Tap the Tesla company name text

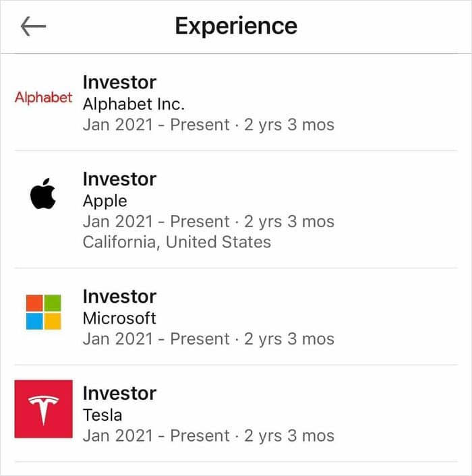[x=102, y=415]
